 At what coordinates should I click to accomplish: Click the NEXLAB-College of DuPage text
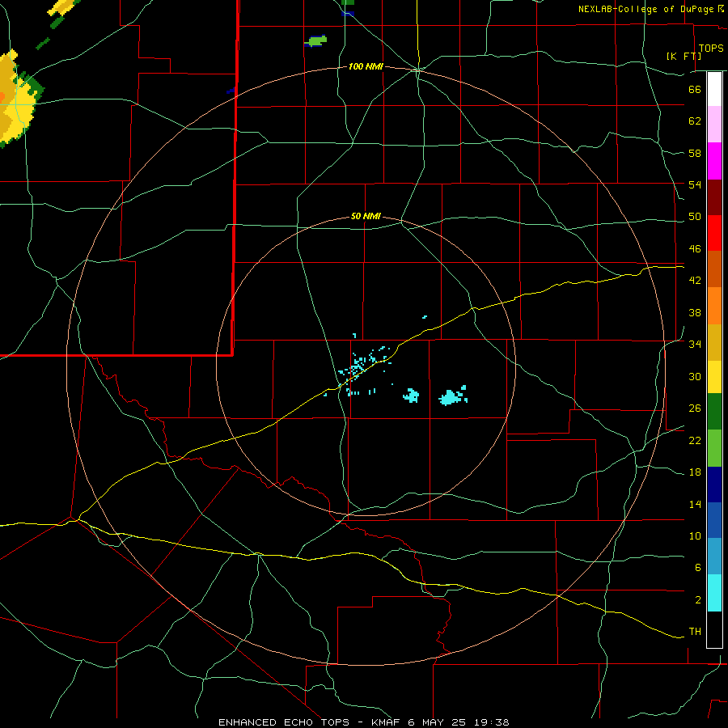(646, 9)
